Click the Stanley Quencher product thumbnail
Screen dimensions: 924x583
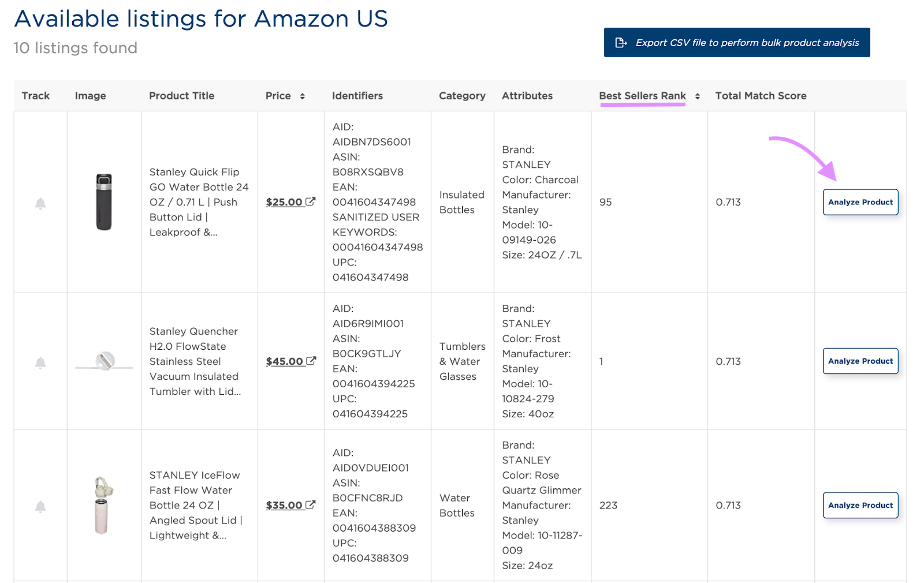click(x=104, y=362)
